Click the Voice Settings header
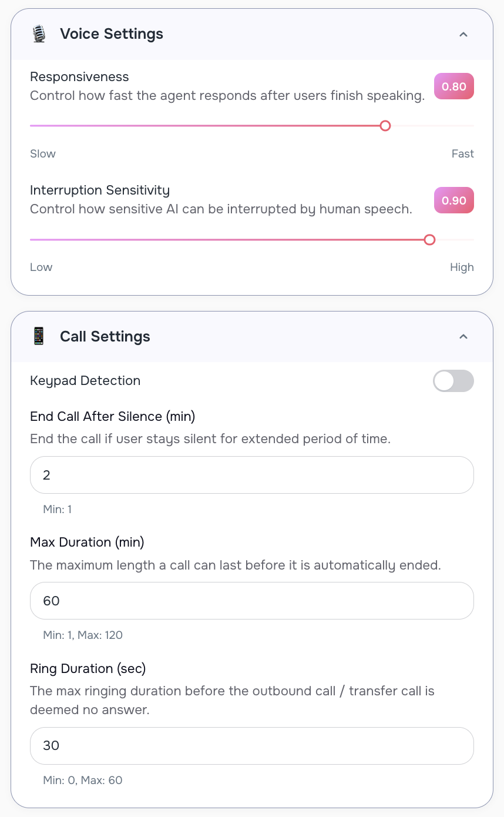The height and width of the screenshot is (817, 504). click(x=111, y=34)
